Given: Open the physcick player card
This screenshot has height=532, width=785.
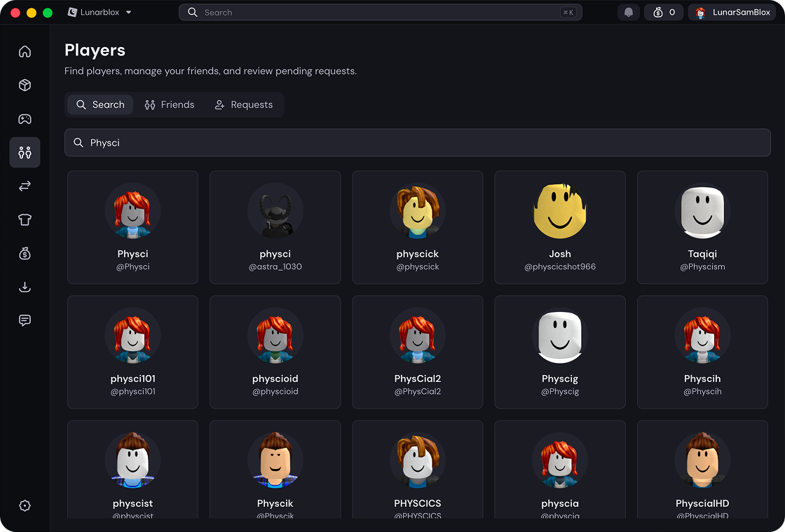Looking at the screenshot, I should [x=418, y=227].
